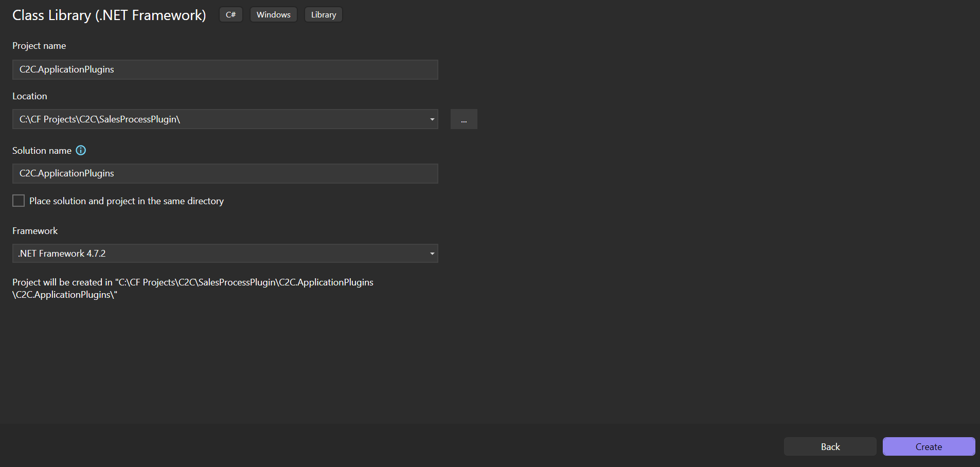The image size is (980, 467).
Task: Expand the Location dropdown arrow
Action: (432, 119)
